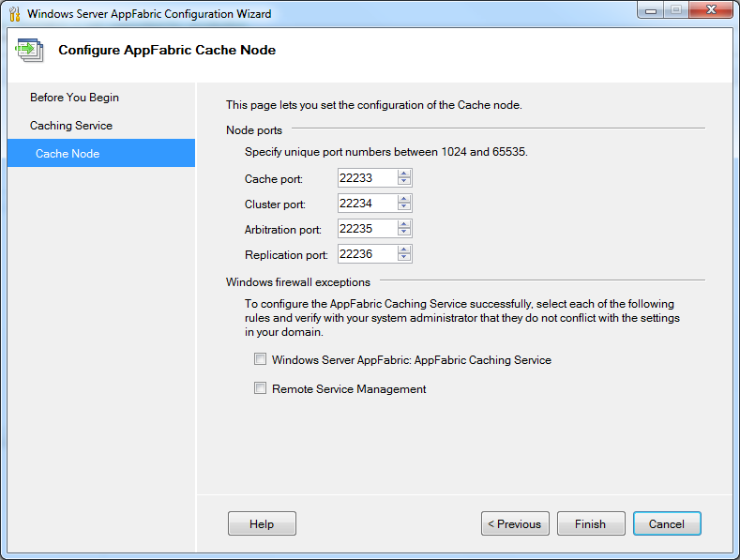Increase the Cluster port with up arrow
This screenshot has width=740, height=560.
click(x=403, y=199)
